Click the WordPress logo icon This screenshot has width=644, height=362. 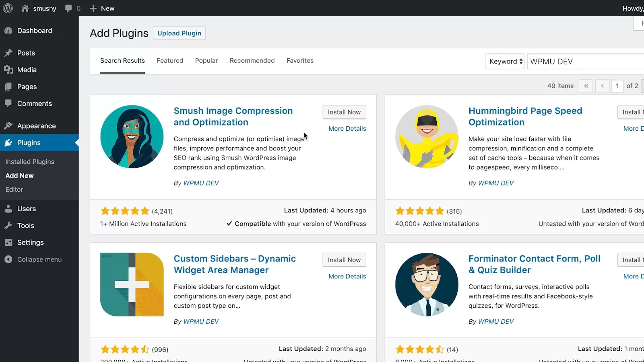[8, 8]
